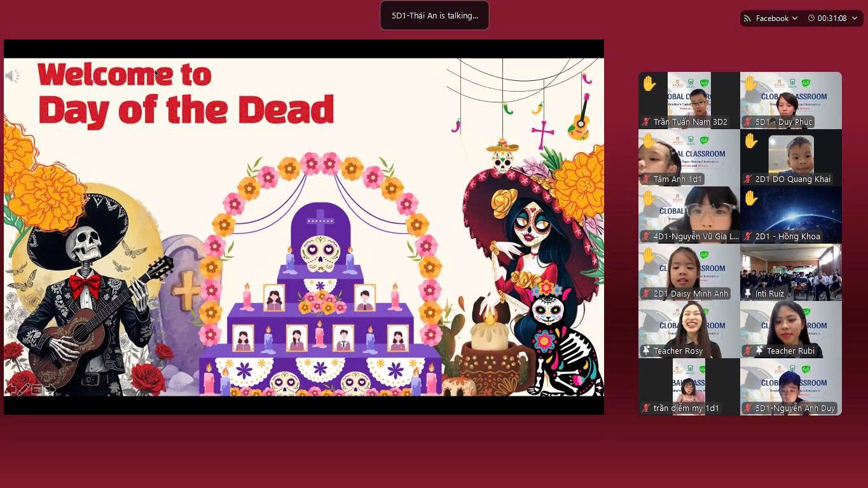Toggle muted mic icon on Teacher Rubi
Screen dimensions: 868x488
click(x=748, y=351)
